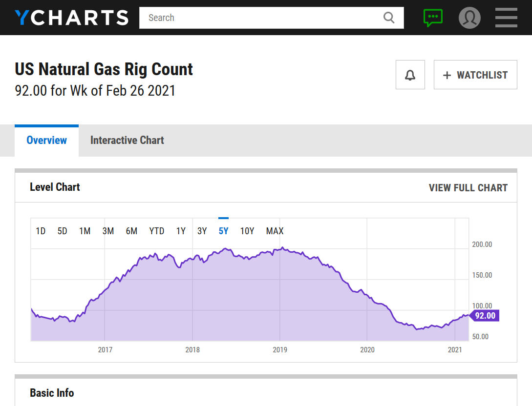This screenshot has width=532, height=406.
Task: Select the 1M chart range
Action: pyautogui.click(x=85, y=231)
